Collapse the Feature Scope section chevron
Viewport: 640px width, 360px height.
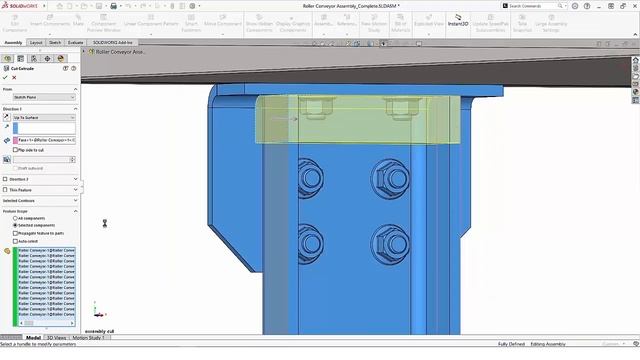(76, 211)
